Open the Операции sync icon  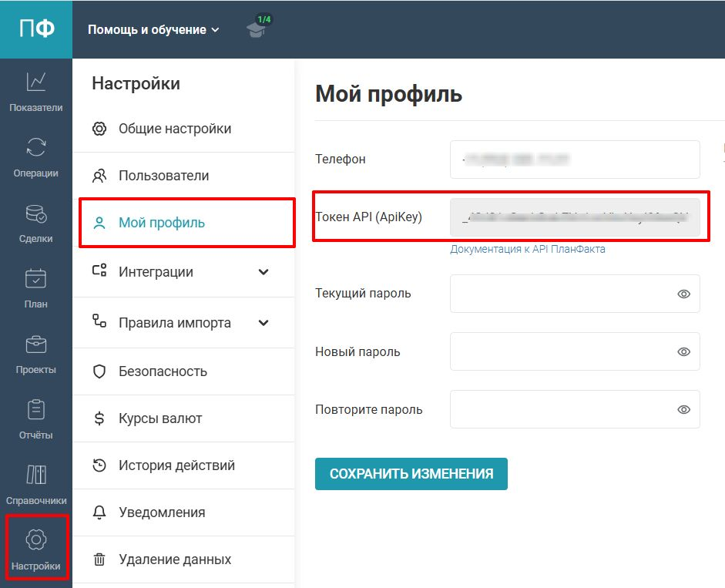[36, 147]
